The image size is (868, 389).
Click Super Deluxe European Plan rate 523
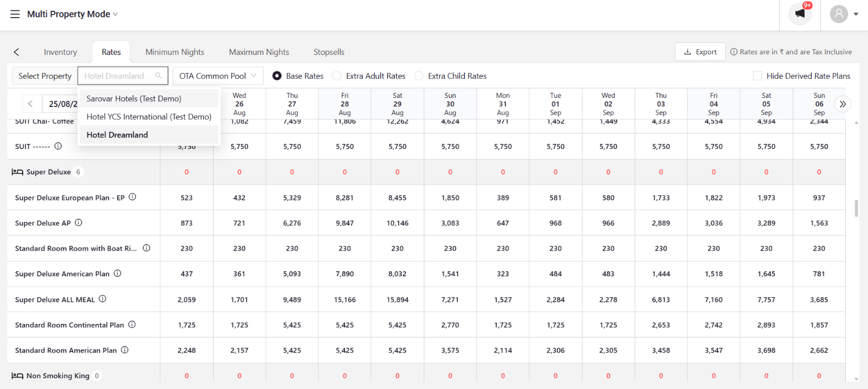pos(186,198)
